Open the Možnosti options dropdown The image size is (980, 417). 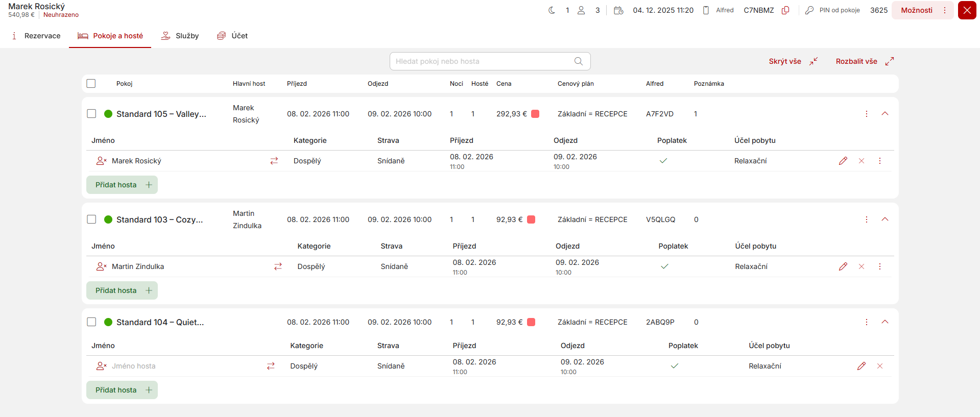922,10
